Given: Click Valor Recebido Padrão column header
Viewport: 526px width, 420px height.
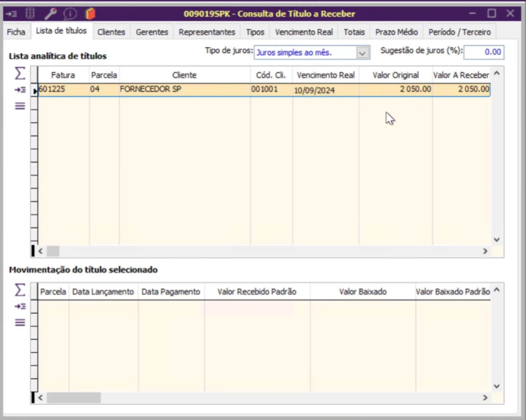Looking at the screenshot, I should coord(257,292).
